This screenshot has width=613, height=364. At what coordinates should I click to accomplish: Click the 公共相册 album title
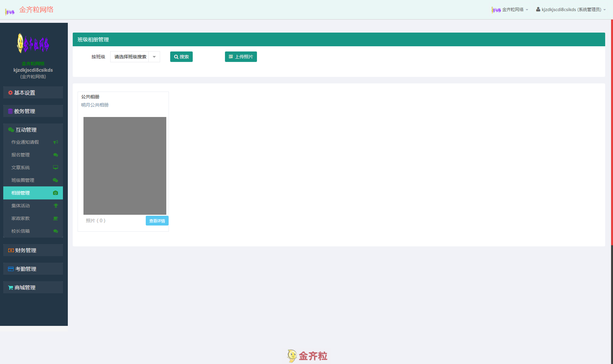(90, 97)
